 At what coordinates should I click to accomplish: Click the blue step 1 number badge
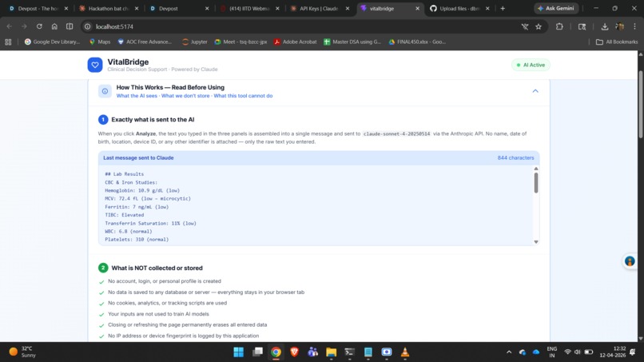coord(103,120)
